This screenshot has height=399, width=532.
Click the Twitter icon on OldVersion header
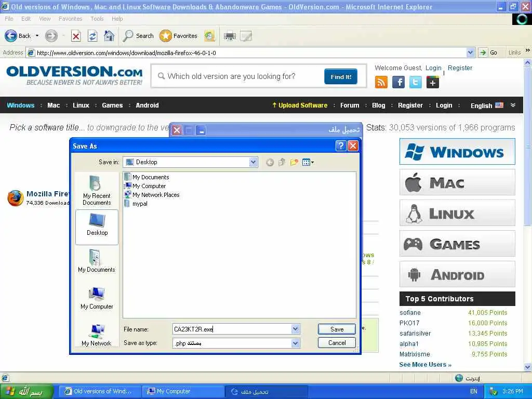415,82
